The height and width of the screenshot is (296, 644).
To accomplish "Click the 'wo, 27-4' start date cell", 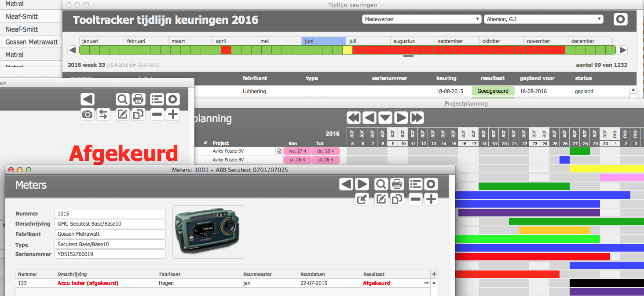I will [x=297, y=151].
